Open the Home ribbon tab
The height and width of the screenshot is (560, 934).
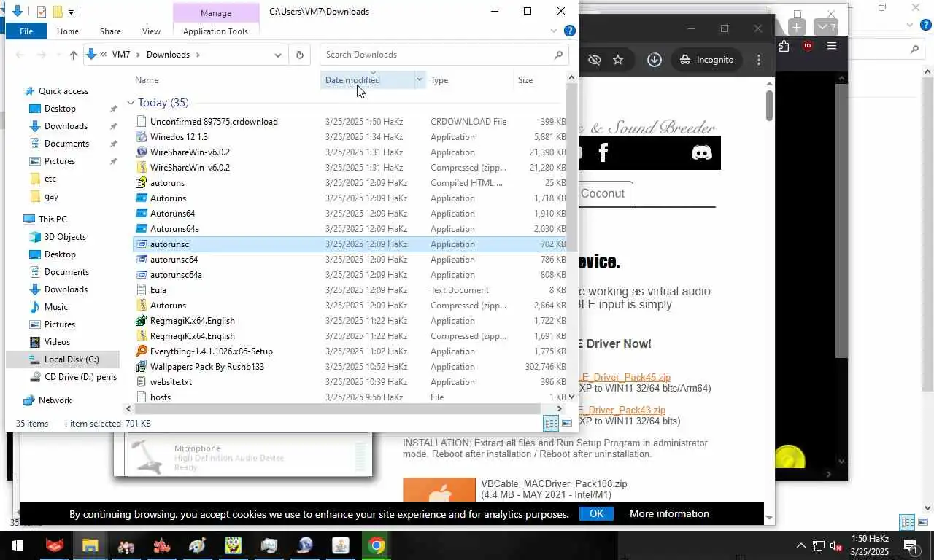click(68, 31)
